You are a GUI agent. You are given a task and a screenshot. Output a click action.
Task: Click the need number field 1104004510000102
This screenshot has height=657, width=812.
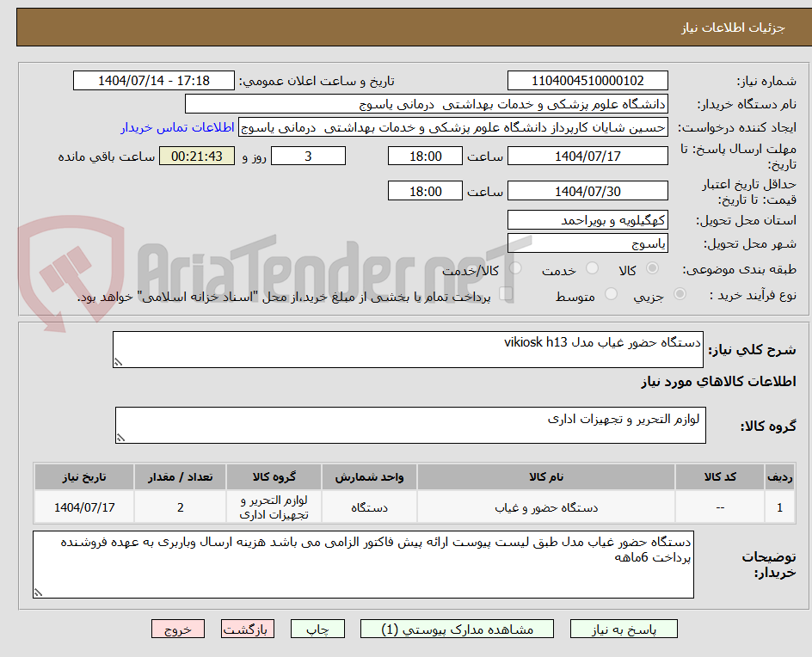(587, 80)
